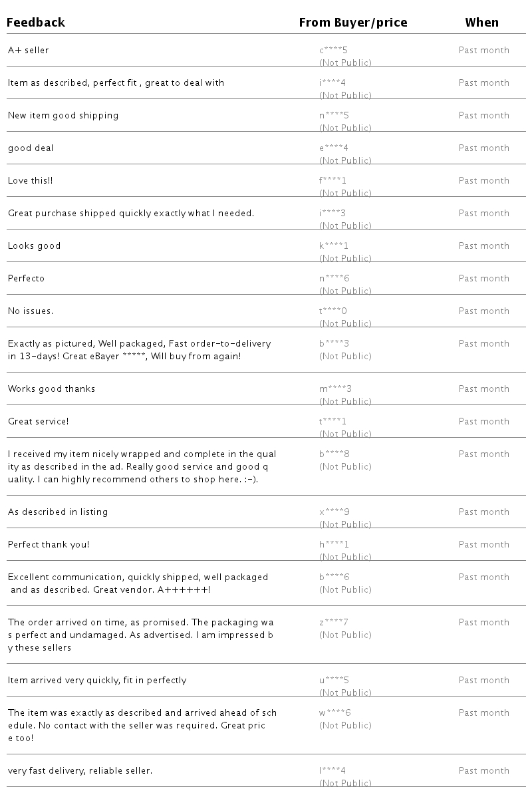Image resolution: width=532 pixels, height=787 pixels.
Task: Open buyer x****9 profile
Action: tap(334, 512)
